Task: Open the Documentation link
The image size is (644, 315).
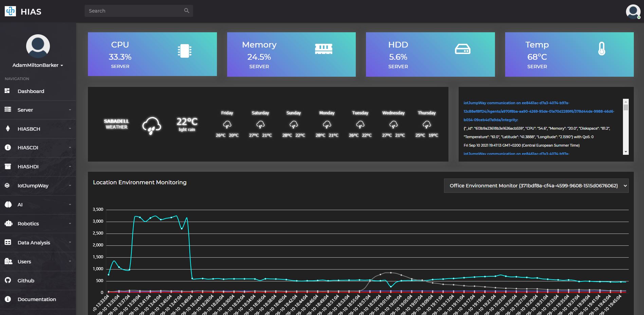Action: coord(38,299)
